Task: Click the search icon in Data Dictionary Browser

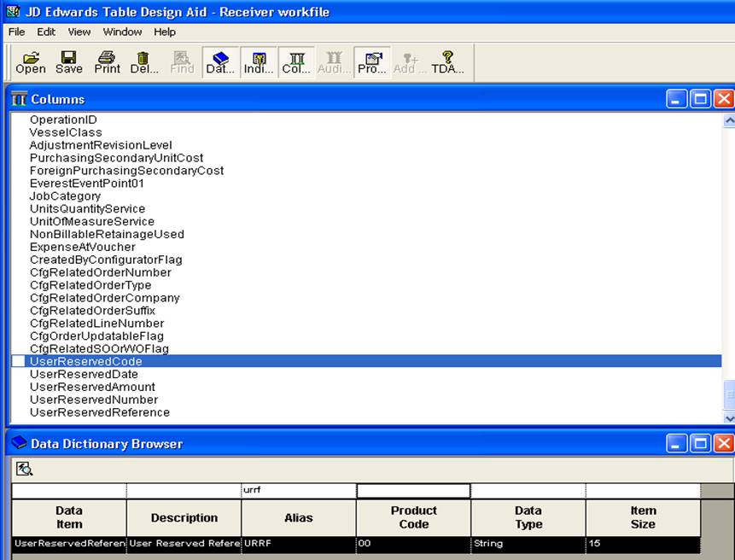Action: tap(24, 469)
